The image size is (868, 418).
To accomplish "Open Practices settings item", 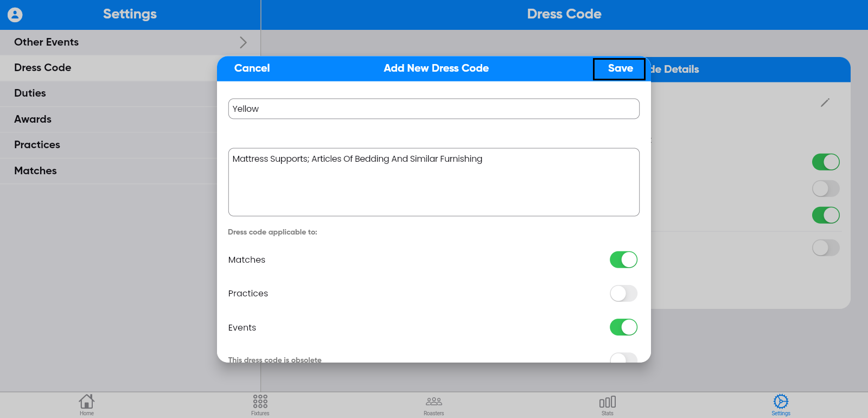I will pos(37,145).
